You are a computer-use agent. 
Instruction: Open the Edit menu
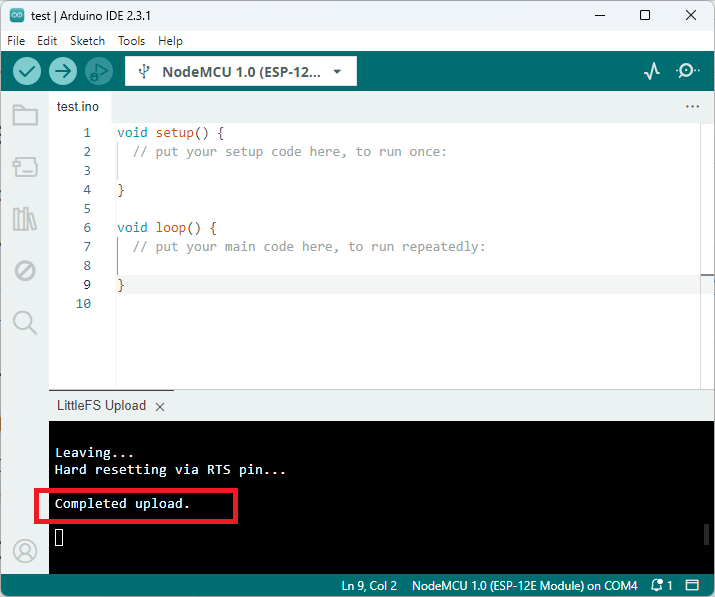pos(47,41)
